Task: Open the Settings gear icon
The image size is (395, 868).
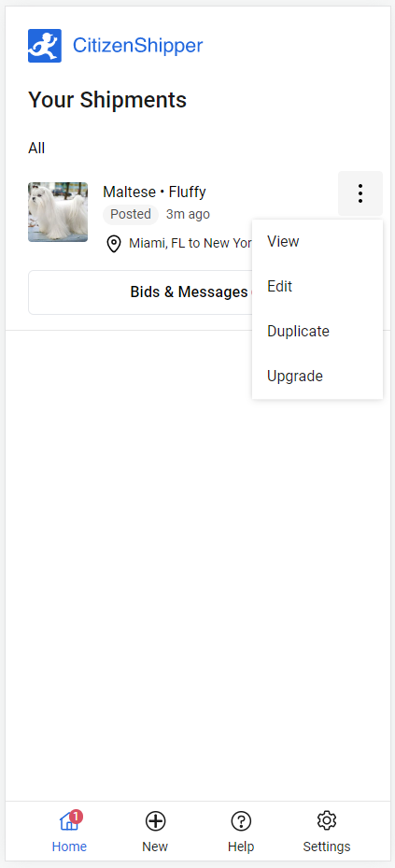Action: [327, 820]
